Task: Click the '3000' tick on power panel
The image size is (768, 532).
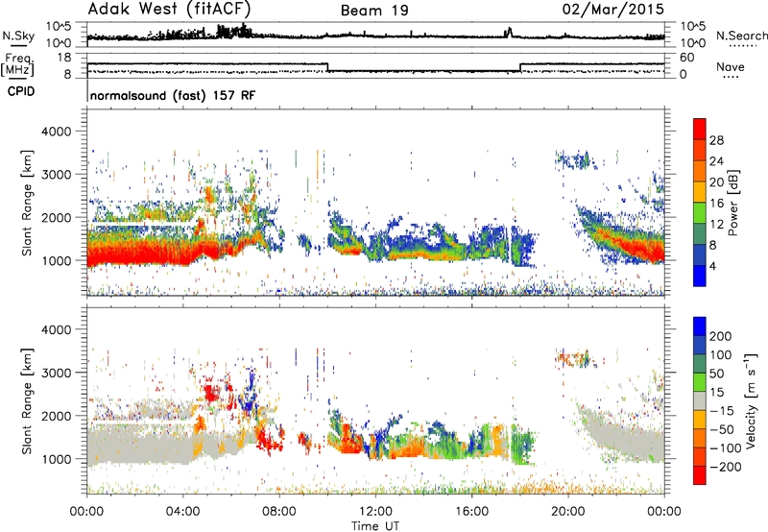Action: point(56,175)
